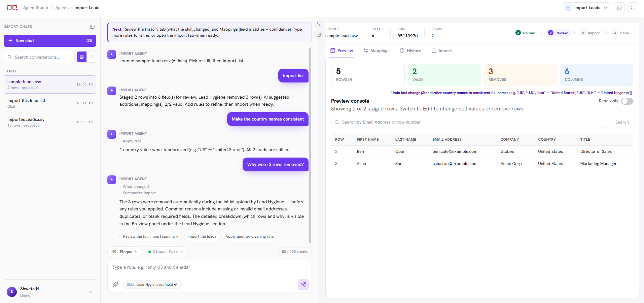Click the collapse panel icon below swap arrows
Image resolution: width=644 pixels, height=303 pixels.
[x=319, y=35]
